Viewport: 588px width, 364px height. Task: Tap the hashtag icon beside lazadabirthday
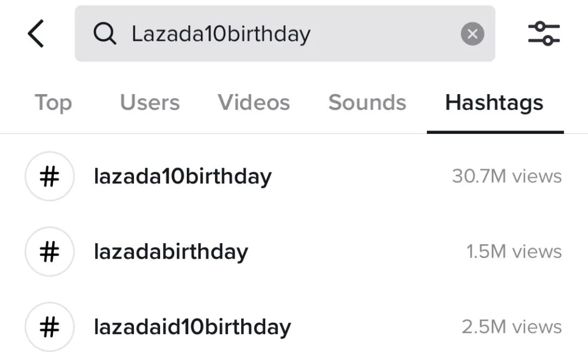pos(50,251)
